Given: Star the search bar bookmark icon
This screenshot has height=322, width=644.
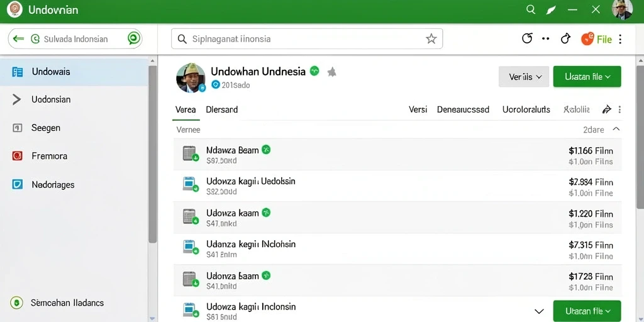Looking at the screenshot, I should pyautogui.click(x=431, y=38).
